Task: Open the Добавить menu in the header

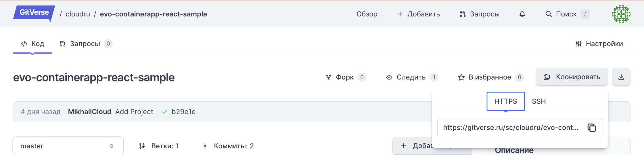Action: [419, 14]
